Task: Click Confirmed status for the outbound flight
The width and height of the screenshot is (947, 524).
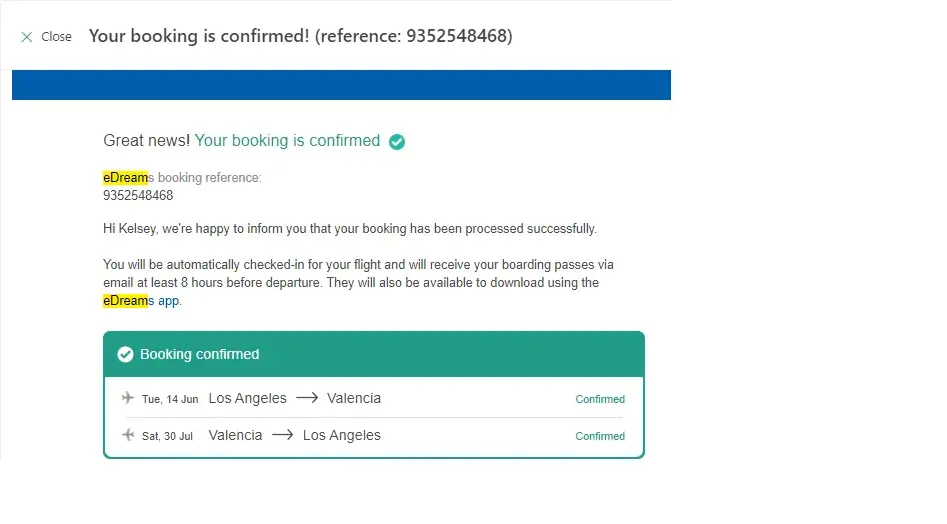Action: point(600,399)
